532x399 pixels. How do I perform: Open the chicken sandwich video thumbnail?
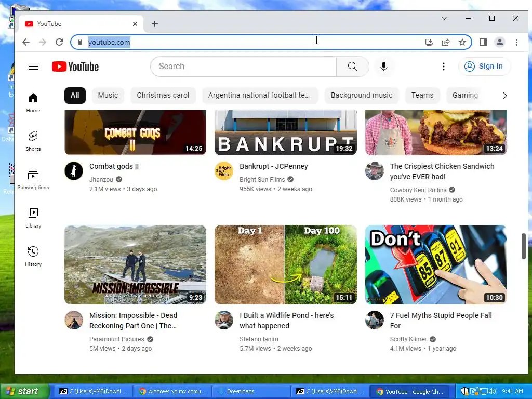[x=436, y=132]
